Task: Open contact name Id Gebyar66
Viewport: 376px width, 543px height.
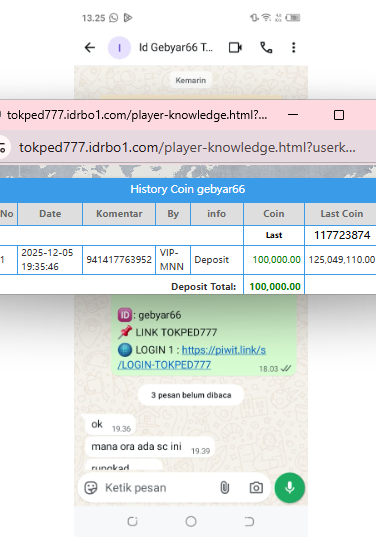Action: point(176,47)
